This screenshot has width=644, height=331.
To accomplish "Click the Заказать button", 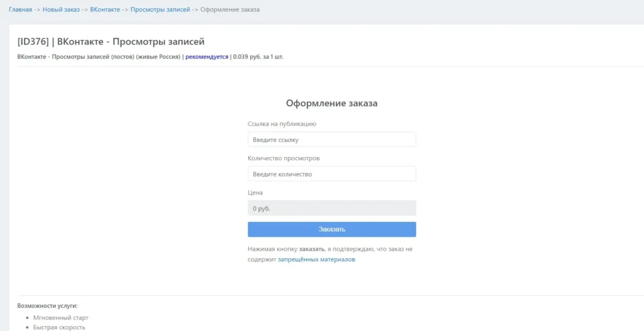I will 332,229.
